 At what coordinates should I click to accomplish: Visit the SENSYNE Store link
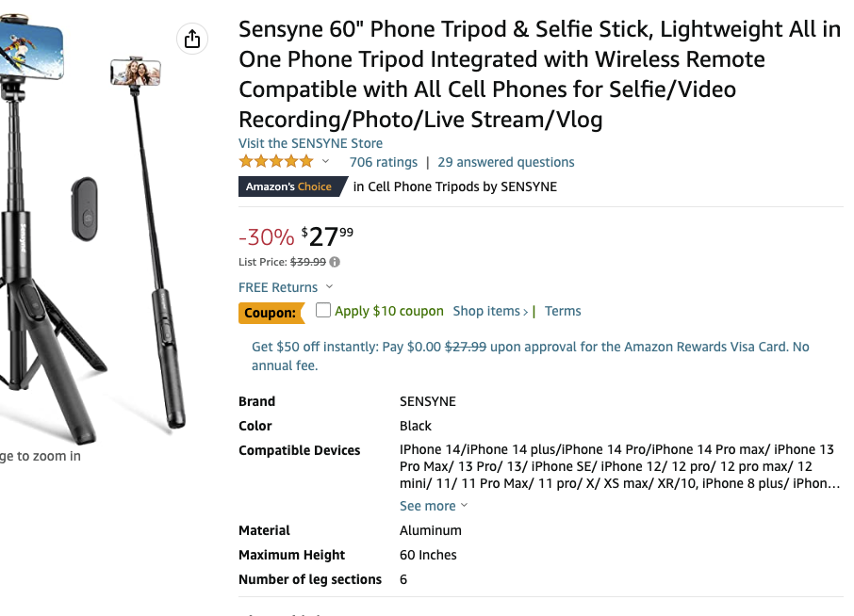click(x=309, y=142)
